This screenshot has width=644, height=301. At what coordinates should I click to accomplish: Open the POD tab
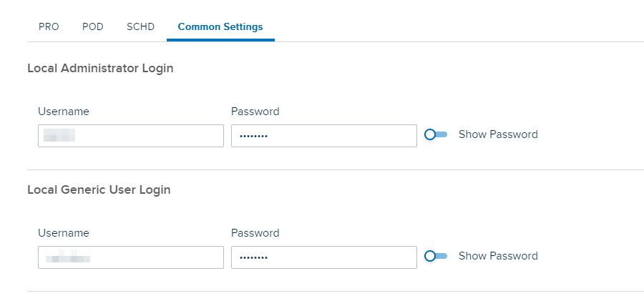tap(93, 27)
